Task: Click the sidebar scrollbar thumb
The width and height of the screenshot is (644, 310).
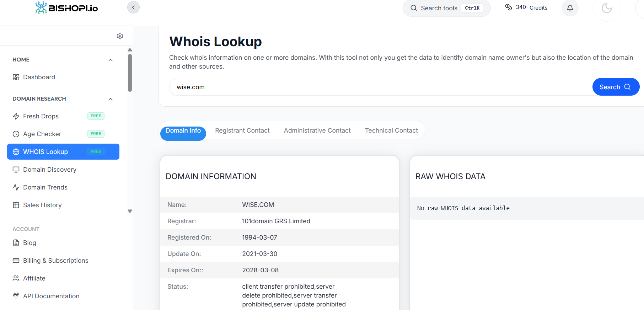Action: [x=130, y=73]
